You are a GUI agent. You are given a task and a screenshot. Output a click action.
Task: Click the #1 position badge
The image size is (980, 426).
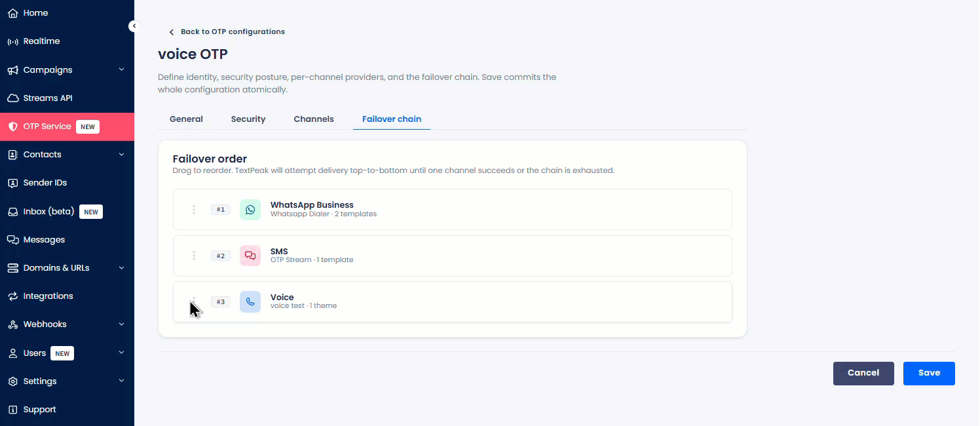pos(221,210)
